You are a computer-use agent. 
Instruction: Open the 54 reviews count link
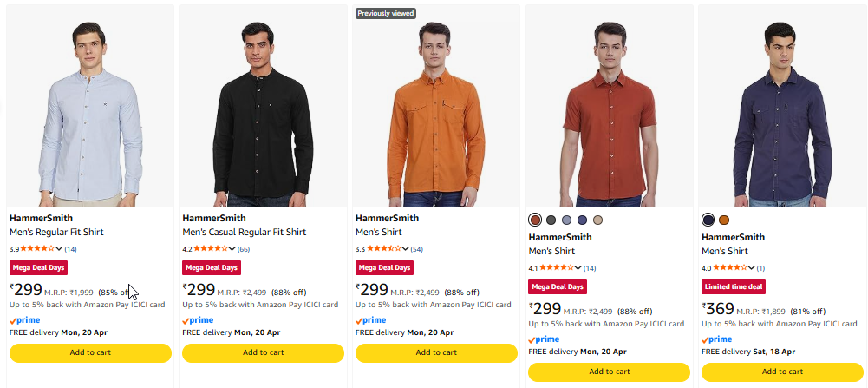pos(417,249)
